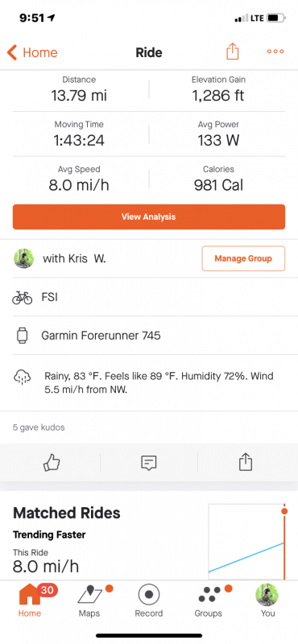Viewport: 298px width, 644px height.
Task: Tap the Garmin watch device icon
Action: pyautogui.click(x=23, y=336)
